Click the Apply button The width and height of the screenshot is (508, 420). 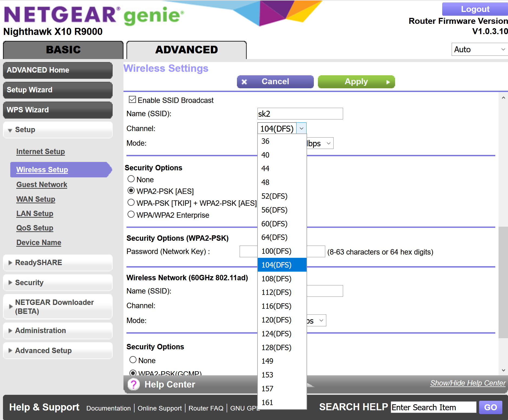click(x=356, y=82)
